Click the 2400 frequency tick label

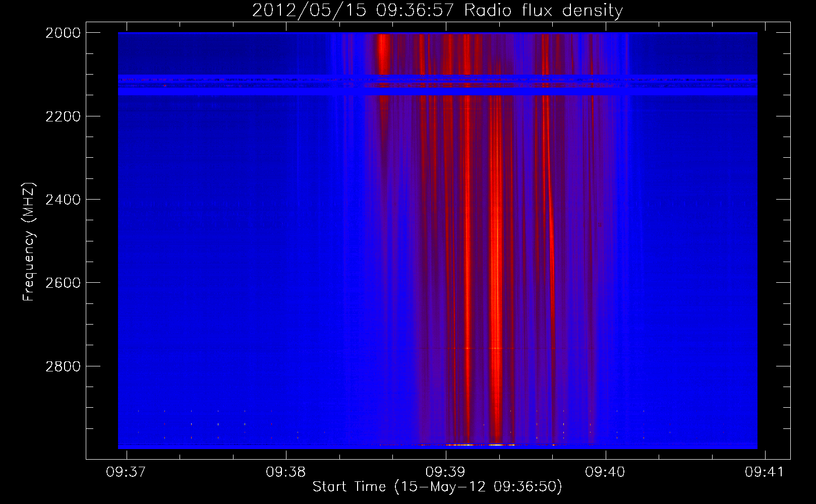click(63, 200)
